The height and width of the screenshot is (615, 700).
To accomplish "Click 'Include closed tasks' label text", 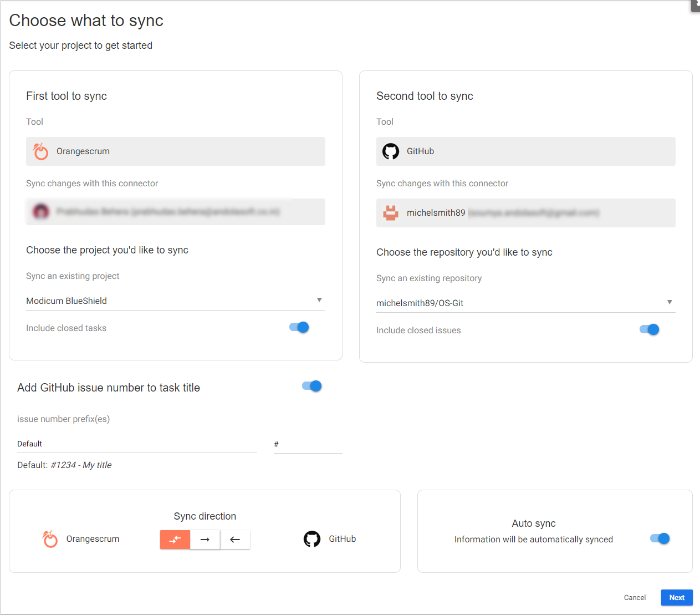I will 66,328.
